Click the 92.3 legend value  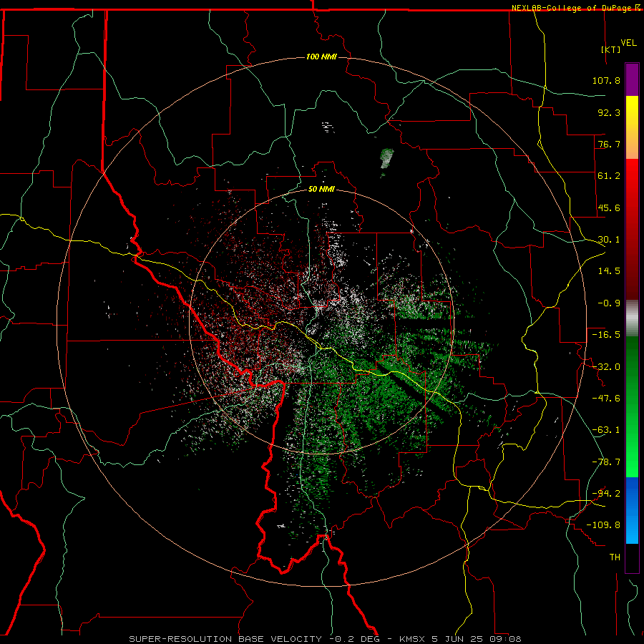pyautogui.click(x=609, y=112)
